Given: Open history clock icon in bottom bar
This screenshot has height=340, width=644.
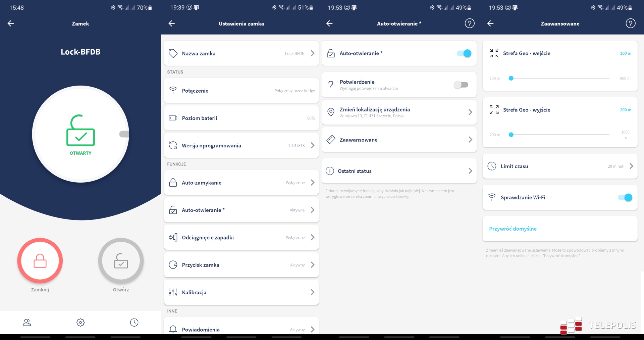Looking at the screenshot, I should (x=134, y=323).
